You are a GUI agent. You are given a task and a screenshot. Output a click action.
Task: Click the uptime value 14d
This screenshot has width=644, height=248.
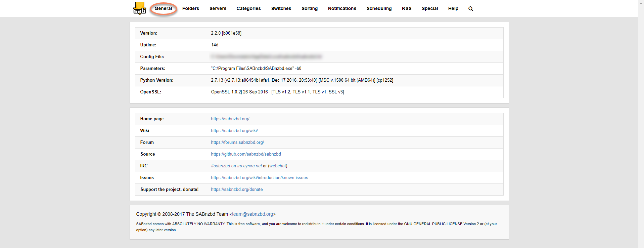(215, 45)
